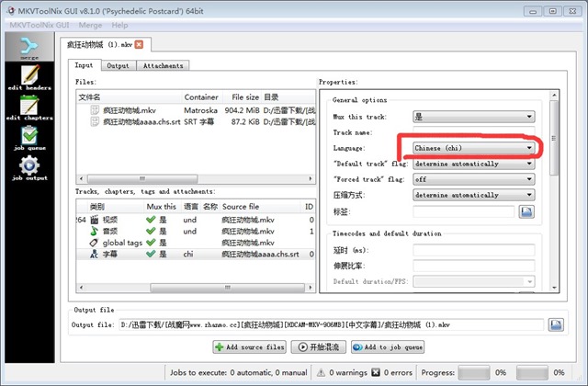Open the Language dropdown showing Chinese (chi)

click(x=472, y=148)
